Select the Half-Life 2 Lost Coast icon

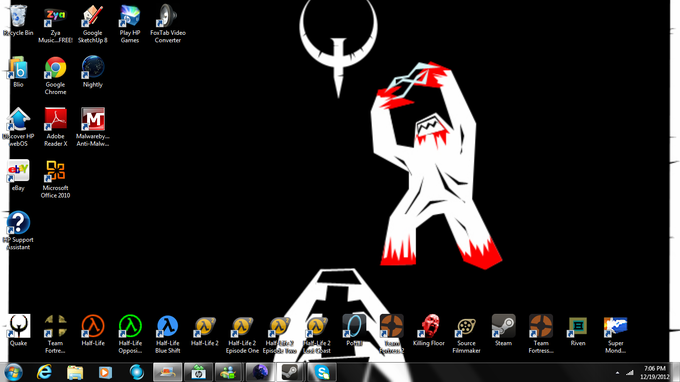pyautogui.click(x=317, y=334)
